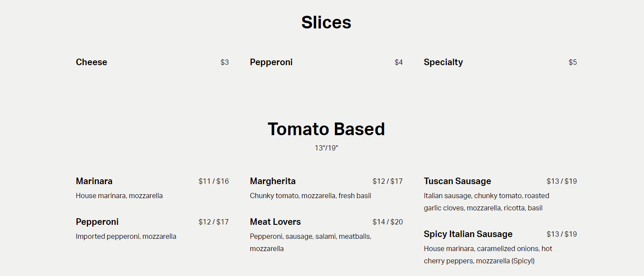
Task: Select the Specialty slice item
Action: 443,62
